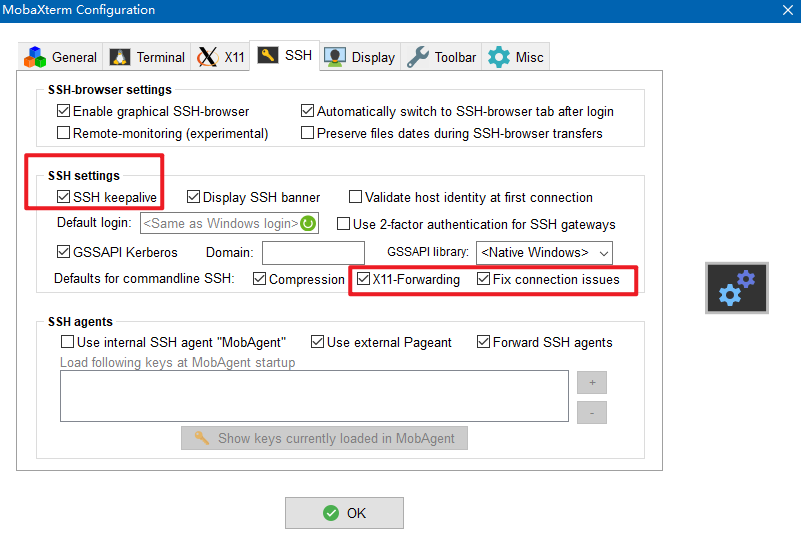Open the General tab
Viewport: 801px width, 543px height.
60,57
